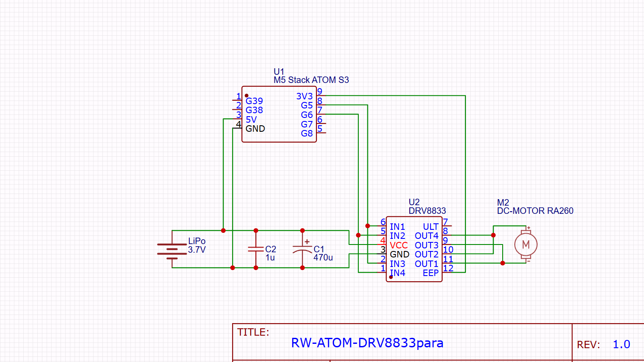The width and height of the screenshot is (644, 362).
Task: Click the 5V pin label on U1
Action: click(251, 120)
